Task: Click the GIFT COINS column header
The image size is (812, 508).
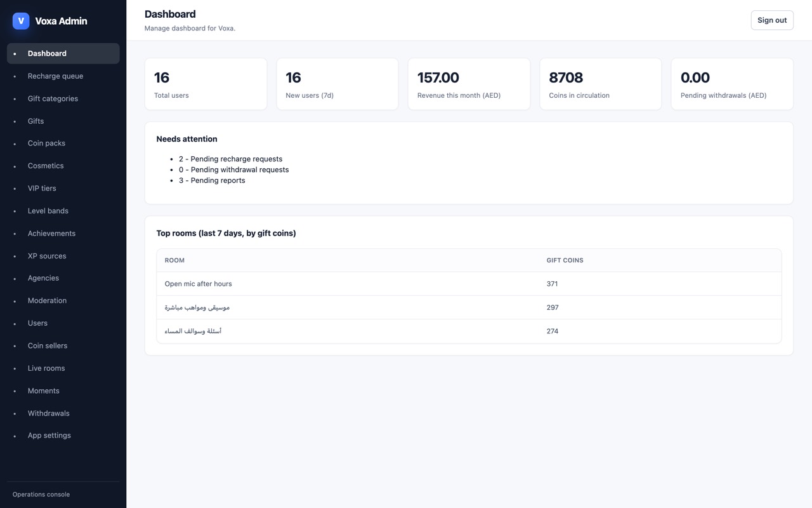Action: point(565,260)
